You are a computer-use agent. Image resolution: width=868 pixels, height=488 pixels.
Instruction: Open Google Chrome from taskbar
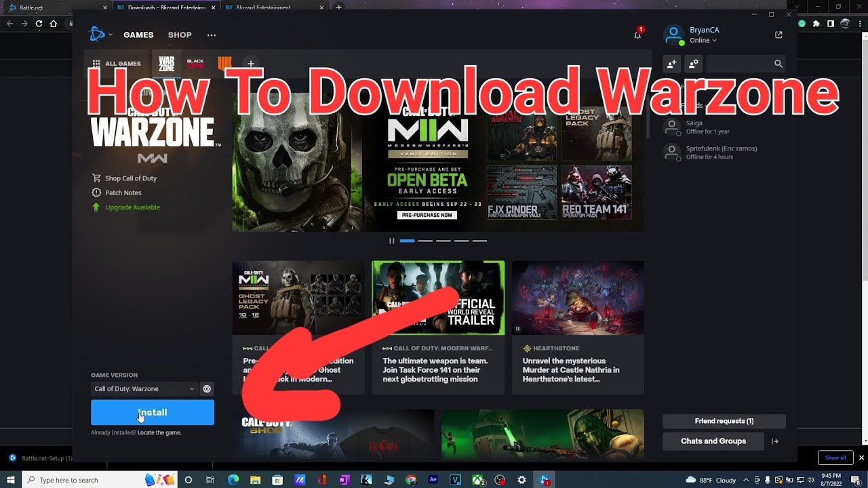(411, 480)
